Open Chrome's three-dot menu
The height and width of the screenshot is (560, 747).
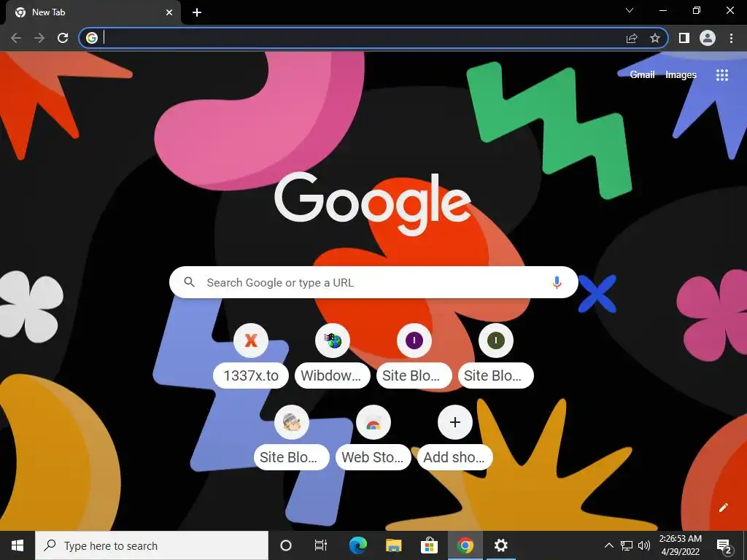(x=731, y=38)
